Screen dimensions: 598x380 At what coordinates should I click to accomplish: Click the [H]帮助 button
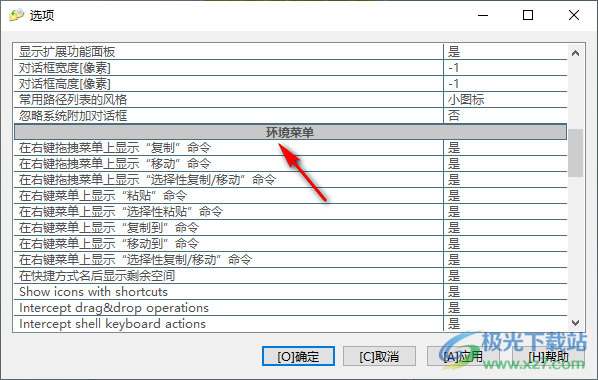(x=548, y=356)
